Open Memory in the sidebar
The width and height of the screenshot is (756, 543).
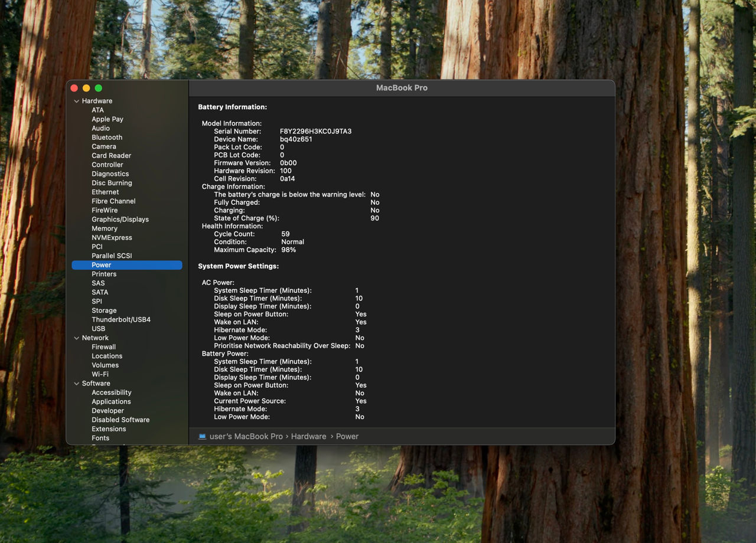[105, 229]
